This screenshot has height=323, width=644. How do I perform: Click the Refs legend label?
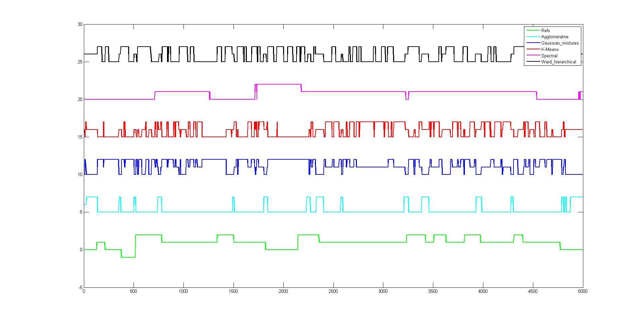[545, 31]
